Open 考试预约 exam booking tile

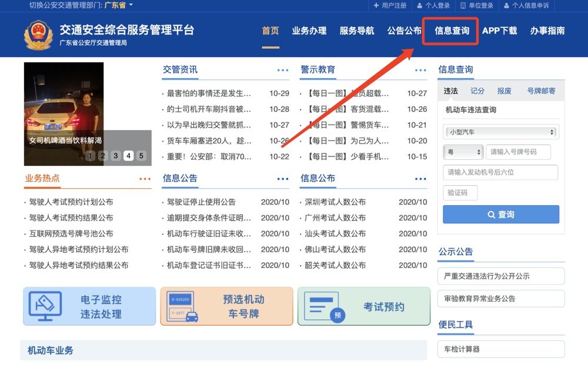(x=364, y=306)
